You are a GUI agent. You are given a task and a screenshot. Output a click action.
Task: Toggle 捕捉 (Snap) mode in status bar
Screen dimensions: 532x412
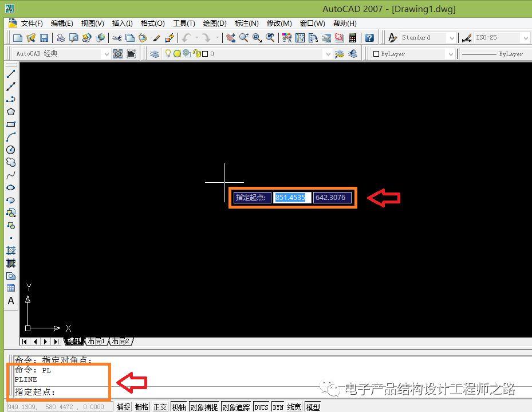click(x=124, y=407)
